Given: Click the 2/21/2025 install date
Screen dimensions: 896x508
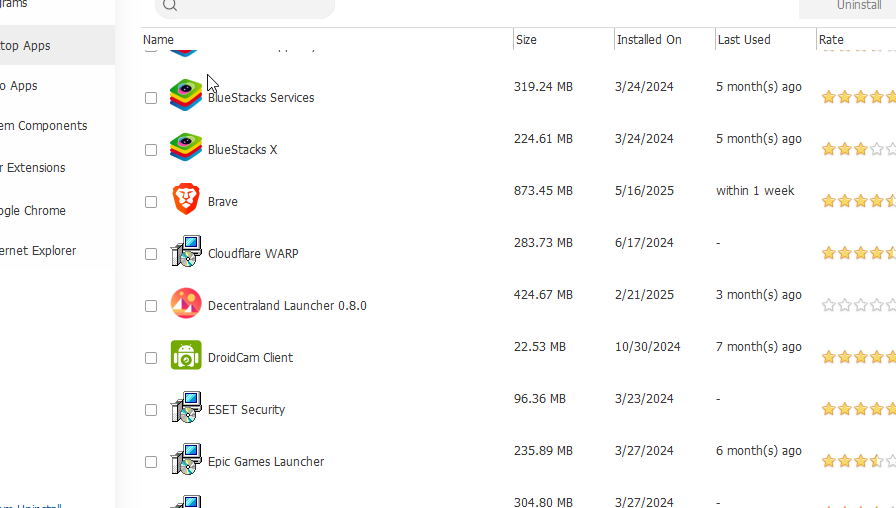Looking at the screenshot, I should pyautogui.click(x=645, y=295).
